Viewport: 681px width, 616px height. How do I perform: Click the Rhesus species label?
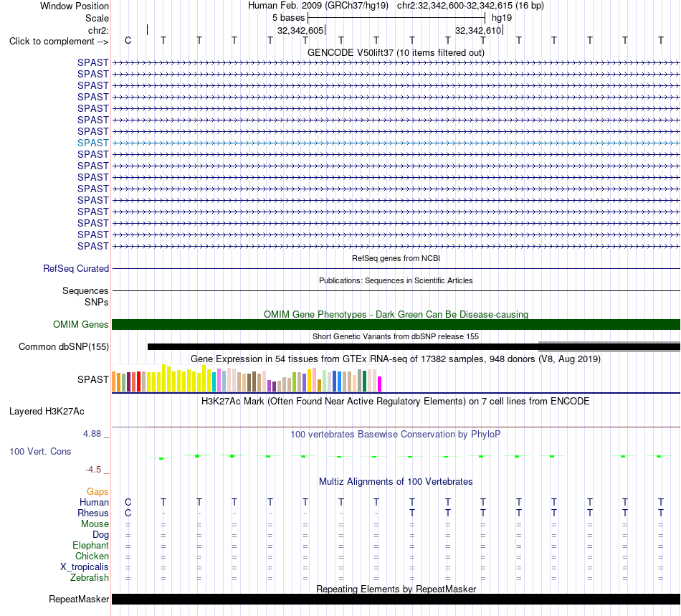click(93, 513)
